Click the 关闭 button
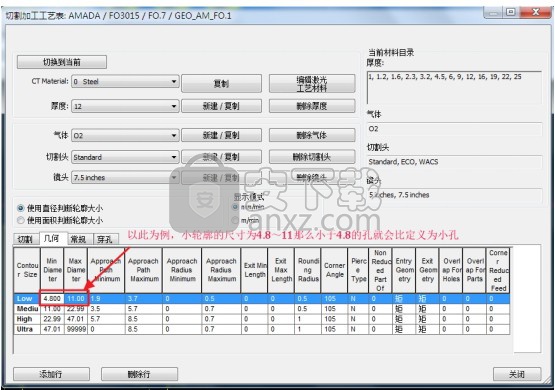 tap(517, 374)
